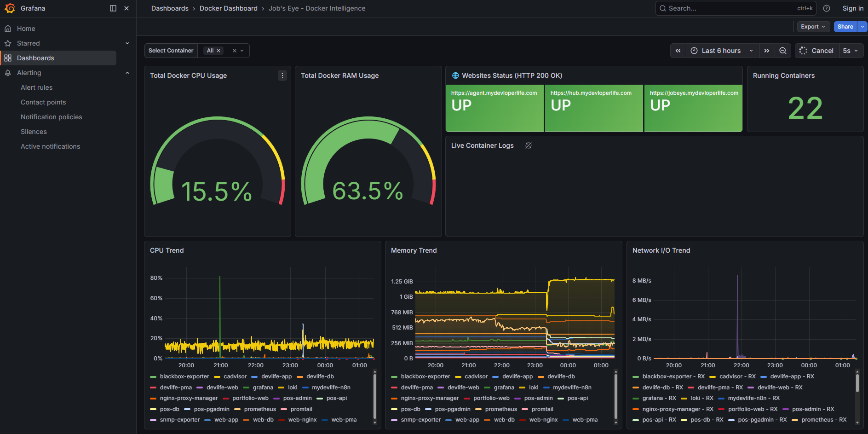Move time range forward with double-right arrows
Screen dimensions: 868x434
pos(767,51)
